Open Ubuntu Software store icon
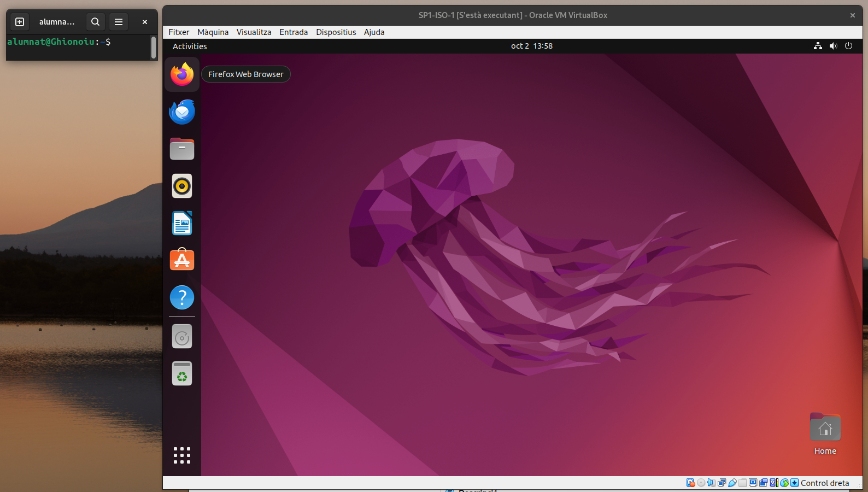868x492 pixels. pos(182,260)
